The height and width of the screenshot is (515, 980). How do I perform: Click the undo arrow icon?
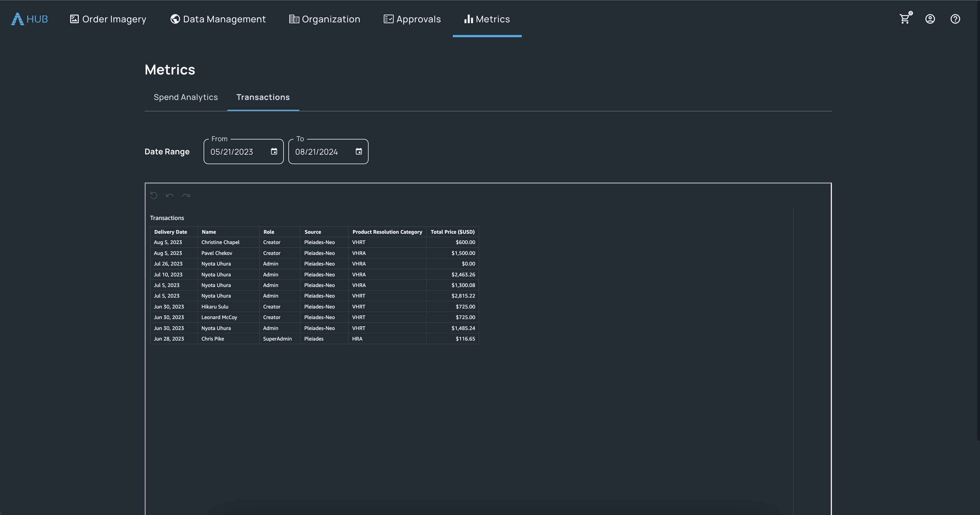point(170,196)
